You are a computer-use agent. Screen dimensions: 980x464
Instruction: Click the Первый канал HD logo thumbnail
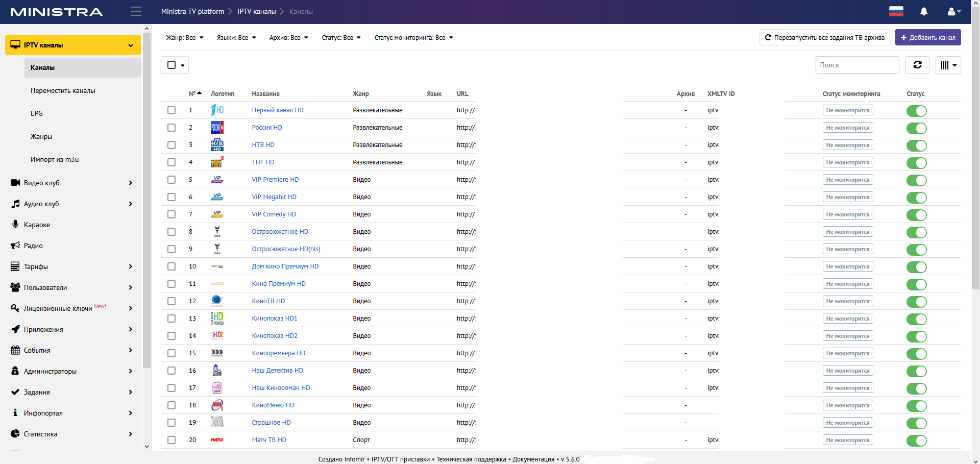point(217,110)
